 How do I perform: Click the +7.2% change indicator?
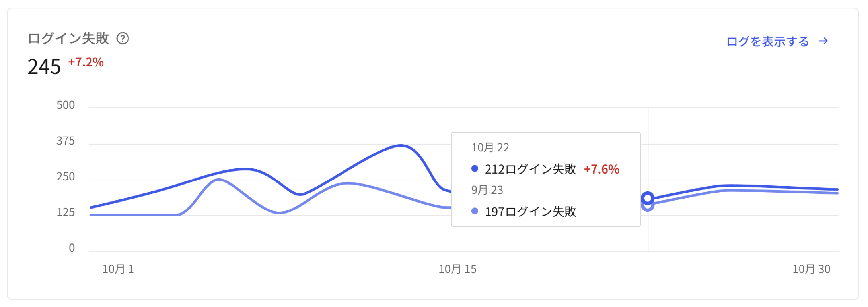(x=86, y=62)
